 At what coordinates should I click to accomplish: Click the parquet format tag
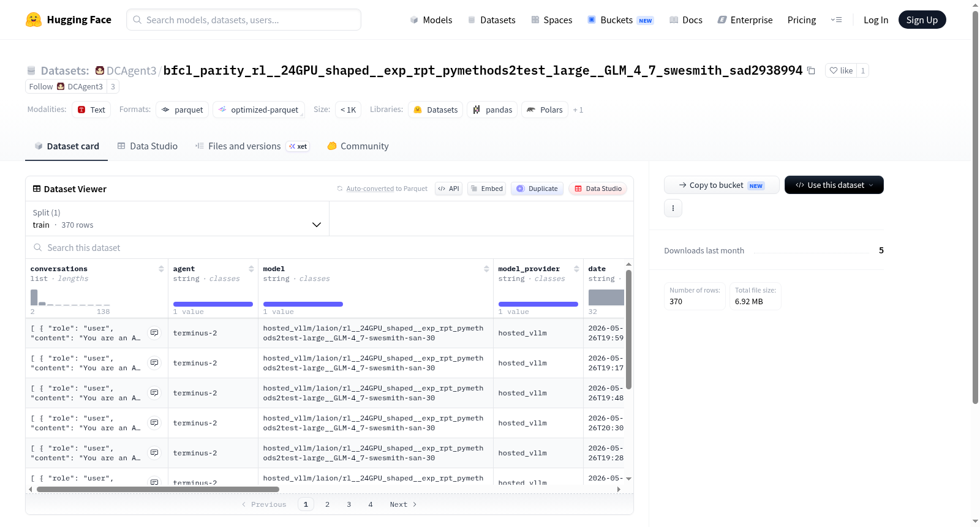pyautogui.click(x=182, y=110)
